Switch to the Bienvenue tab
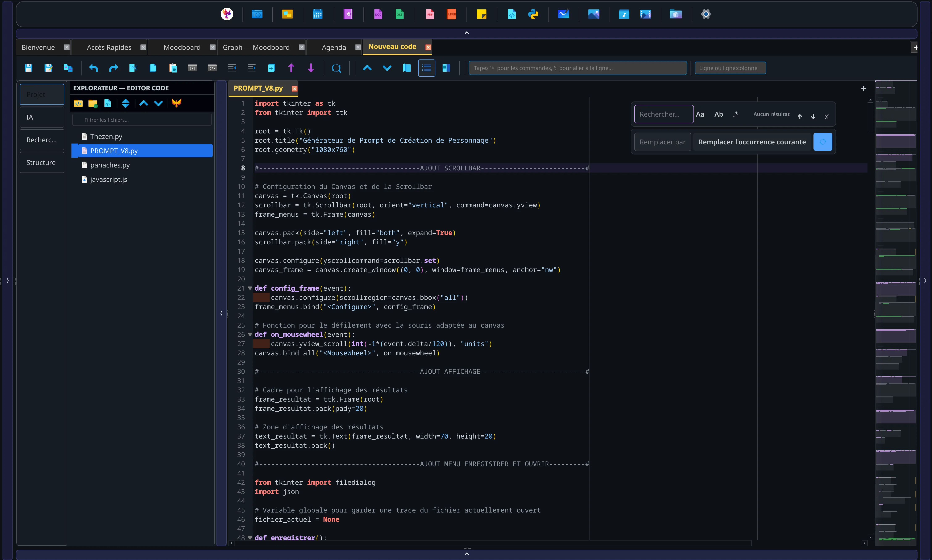The image size is (932, 560). 38,47
